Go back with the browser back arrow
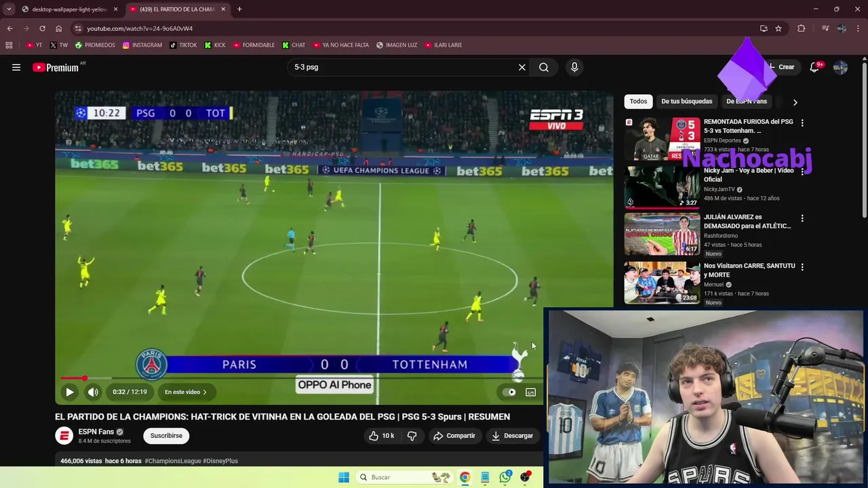This screenshot has width=868, height=488. [10, 28]
